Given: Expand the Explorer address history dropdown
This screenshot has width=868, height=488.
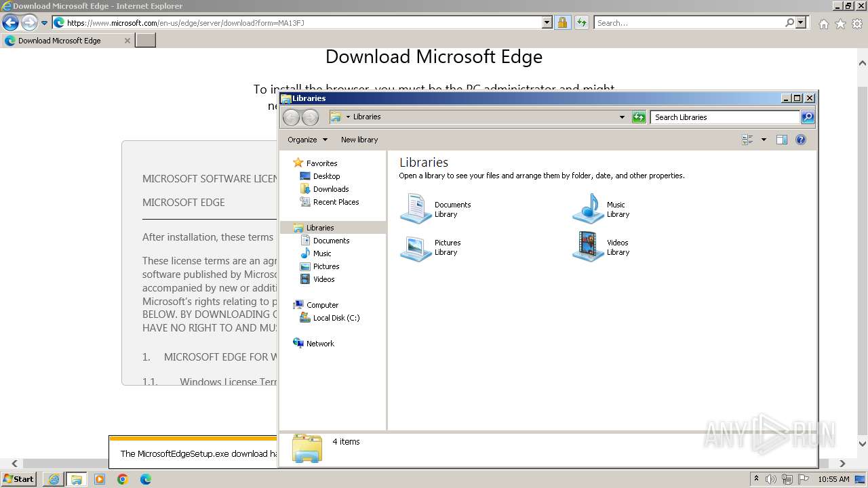Looking at the screenshot, I should 622,117.
